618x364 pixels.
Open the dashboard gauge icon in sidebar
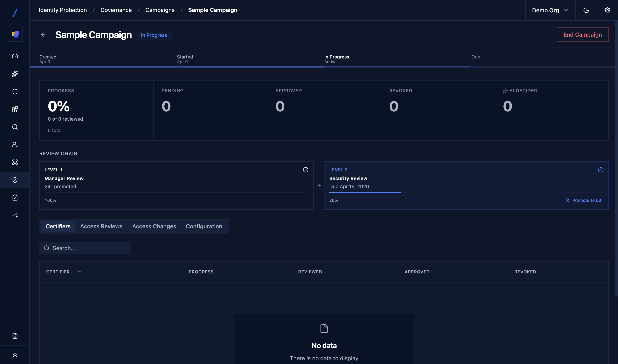(x=15, y=56)
